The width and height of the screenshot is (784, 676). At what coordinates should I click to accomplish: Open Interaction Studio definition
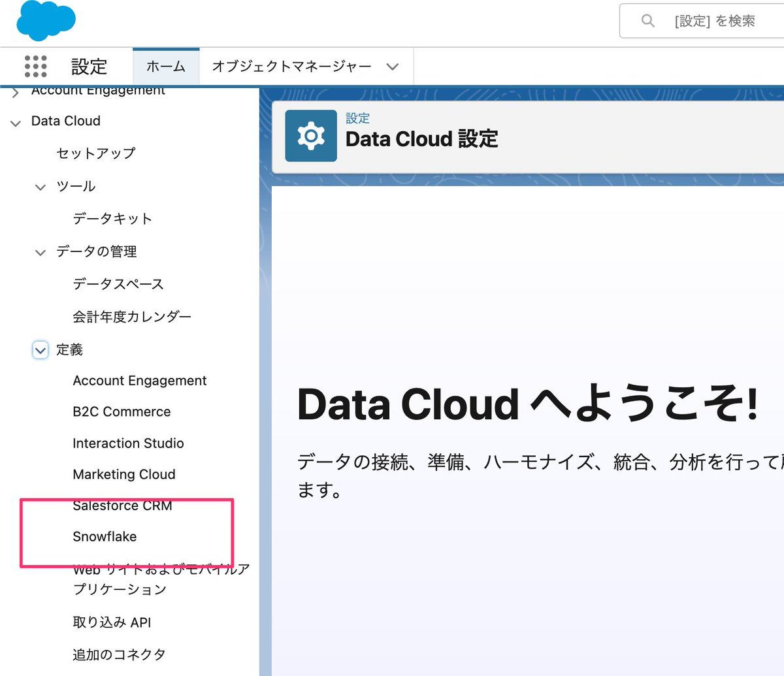(128, 443)
